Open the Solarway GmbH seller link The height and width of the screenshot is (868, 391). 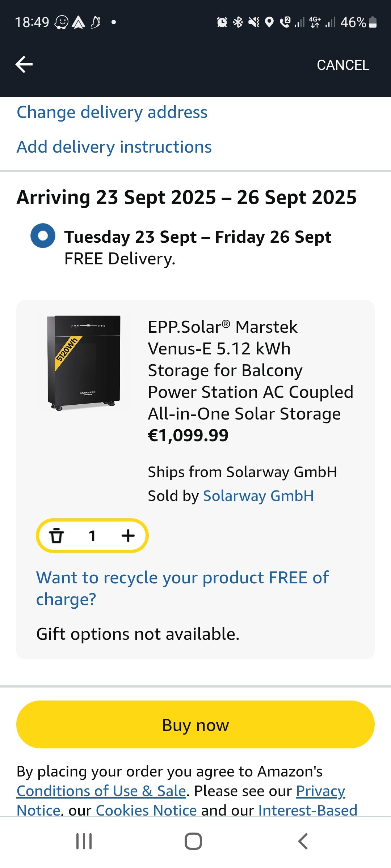(x=258, y=496)
